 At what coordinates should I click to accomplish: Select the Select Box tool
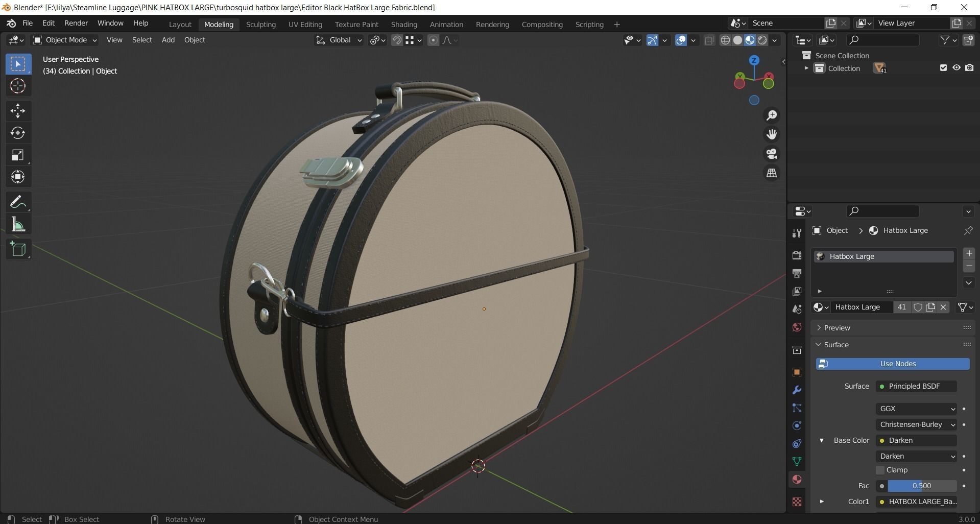click(x=18, y=64)
